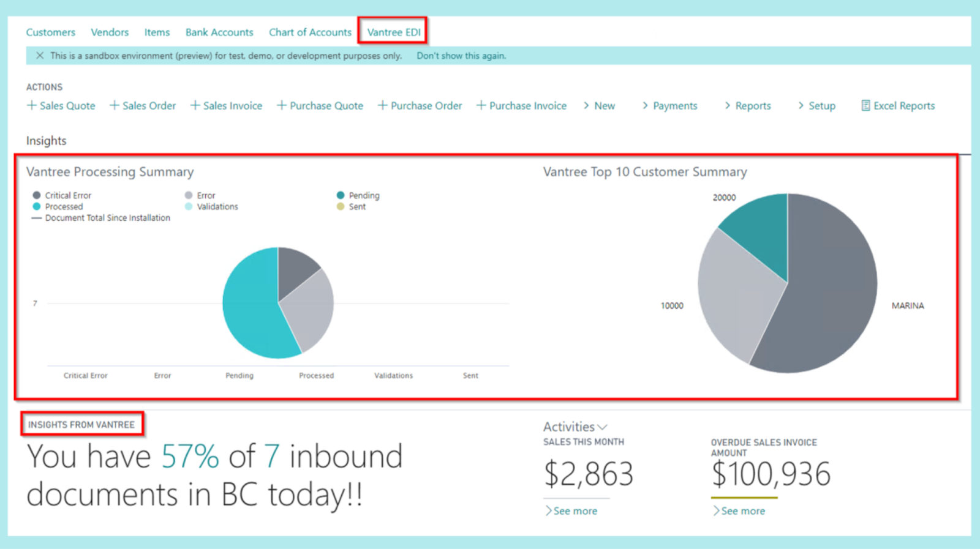
Task: Expand the Payments actions group
Action: pyautogui.click(x=669, y=106)
